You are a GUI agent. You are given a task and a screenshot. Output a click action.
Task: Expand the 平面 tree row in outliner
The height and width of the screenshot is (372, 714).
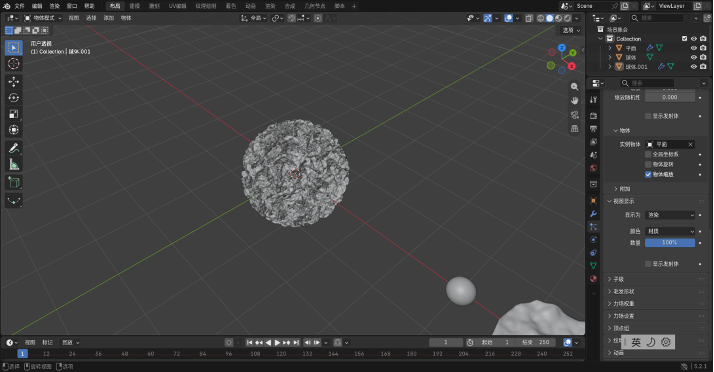(x=610, y=48)
